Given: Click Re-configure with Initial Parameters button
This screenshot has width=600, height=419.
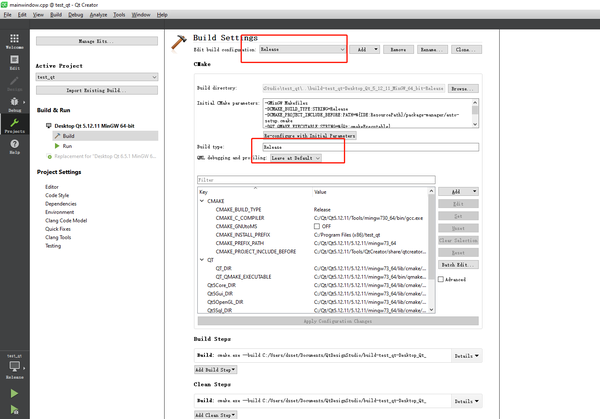Looking at the screenshot, I should click(310, 135).
